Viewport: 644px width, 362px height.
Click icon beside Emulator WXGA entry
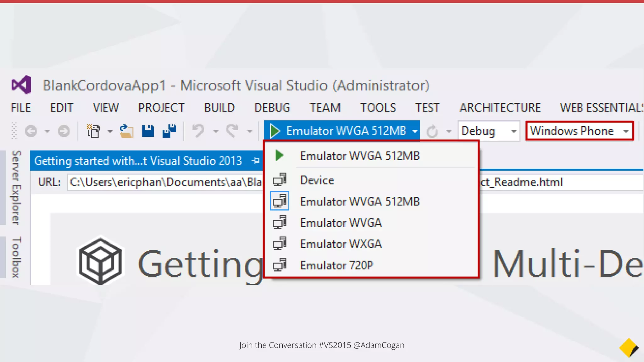tap(280, 244)
